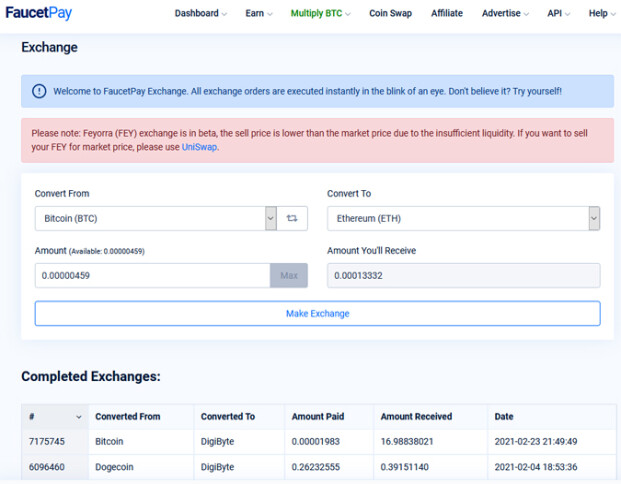Image resolution: width=621 pixels, height=484 pixels.
Task: Click date 2021-02-23 21:49:49
Action: pos(536,442)
